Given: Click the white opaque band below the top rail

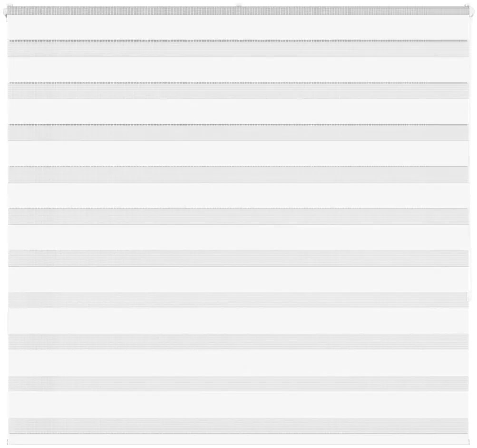Looking at the screenshot, I should (x=238, y=28).
